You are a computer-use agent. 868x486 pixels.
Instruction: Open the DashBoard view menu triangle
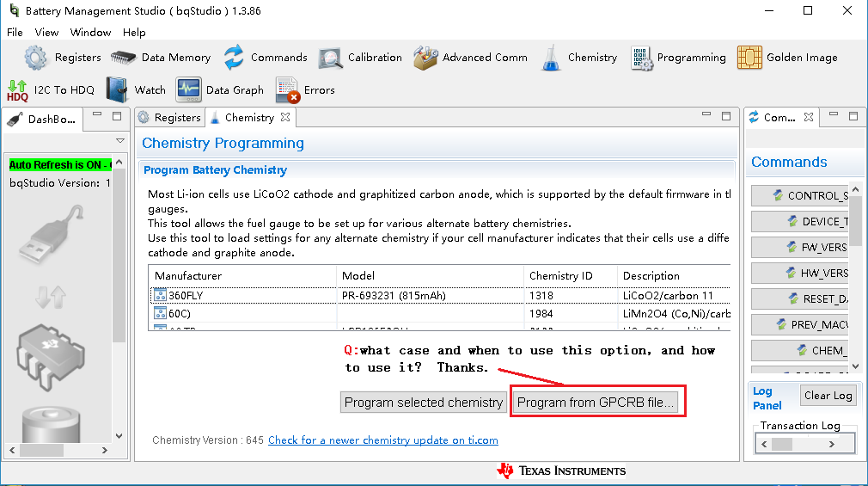pos(120,141)
